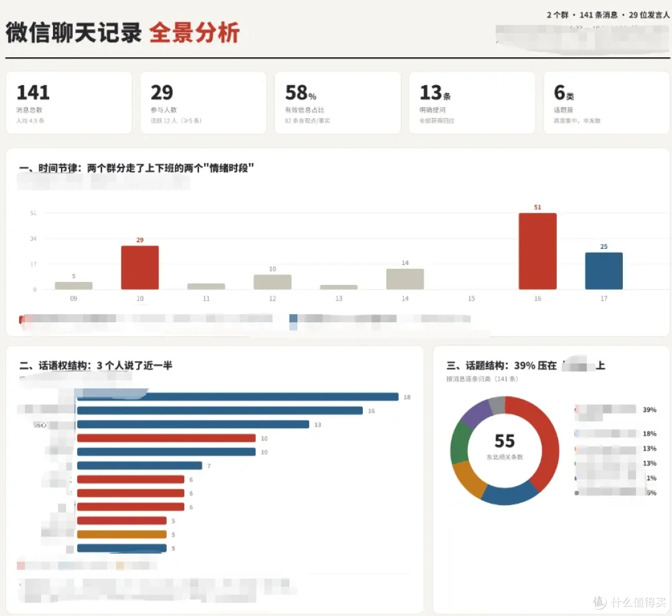Screen dimensions: 672x616
Task: Click the 141 消息总数 stat card
Action: 68,103
